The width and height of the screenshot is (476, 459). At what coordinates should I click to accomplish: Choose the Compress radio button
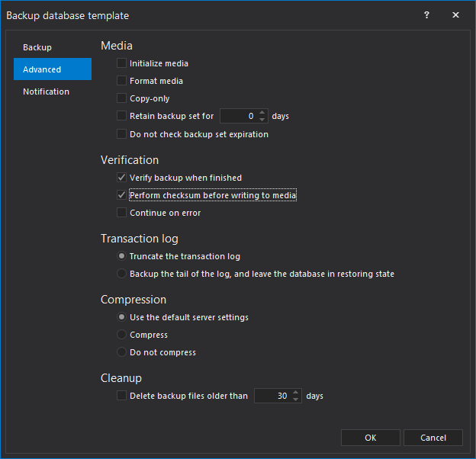[x=122, y=335]
